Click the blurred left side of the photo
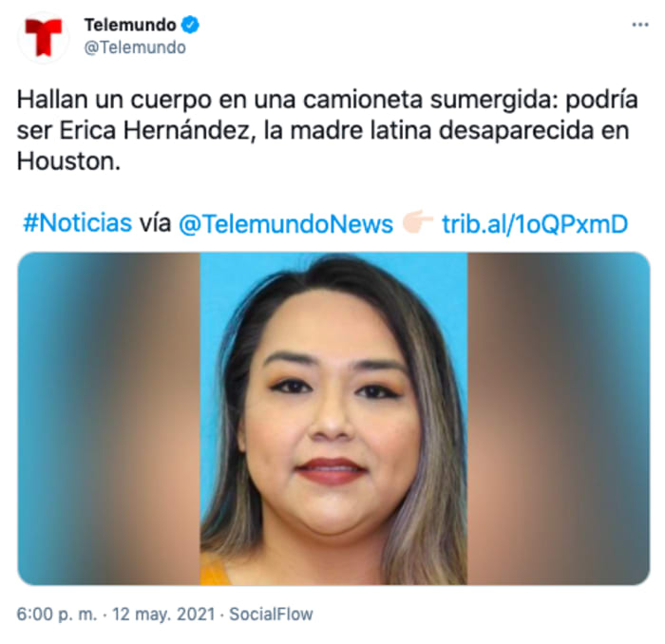 click(108, 419)
